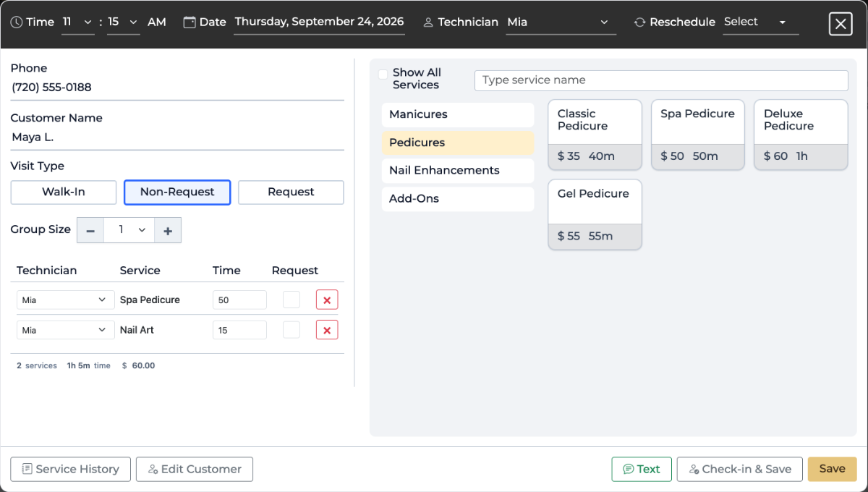
Task: Increase group size with plus button
Action: [168, 230]
